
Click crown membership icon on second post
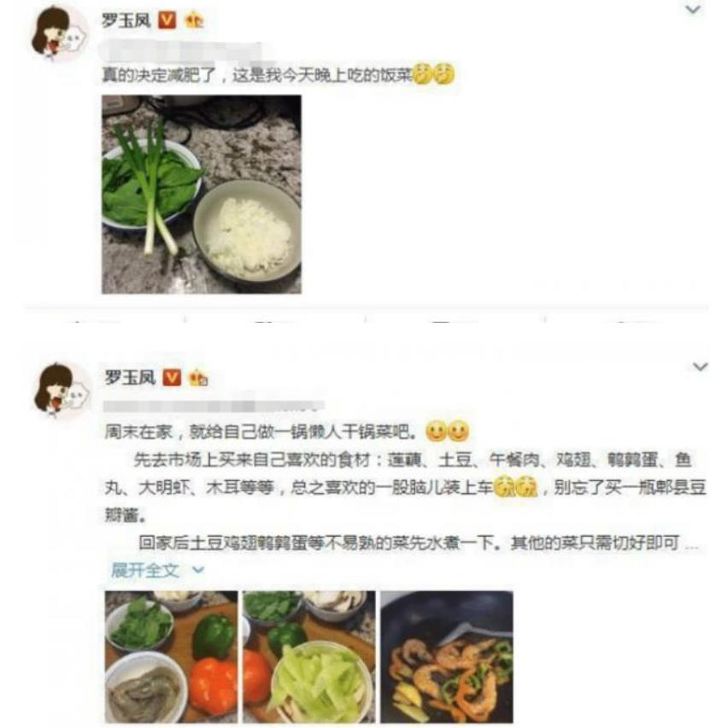pos(197,378)
